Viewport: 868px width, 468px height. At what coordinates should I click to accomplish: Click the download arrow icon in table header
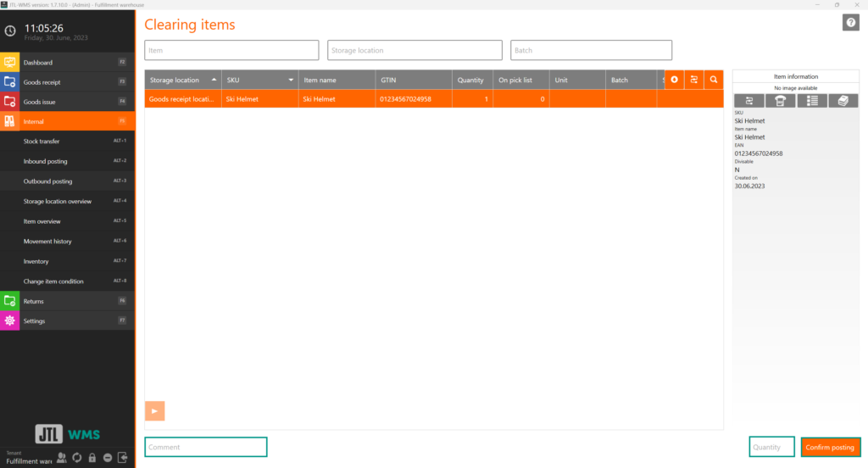(674, 80)
